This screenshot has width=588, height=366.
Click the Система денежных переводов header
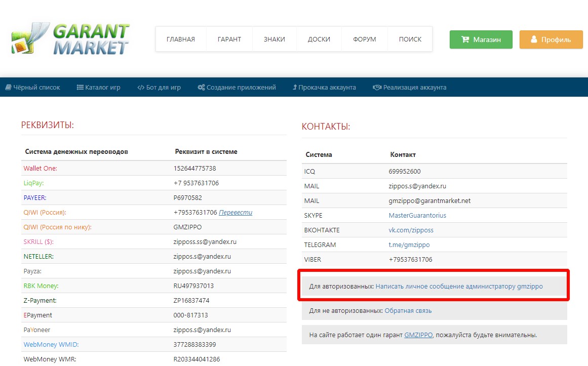(x=76, y=151)
